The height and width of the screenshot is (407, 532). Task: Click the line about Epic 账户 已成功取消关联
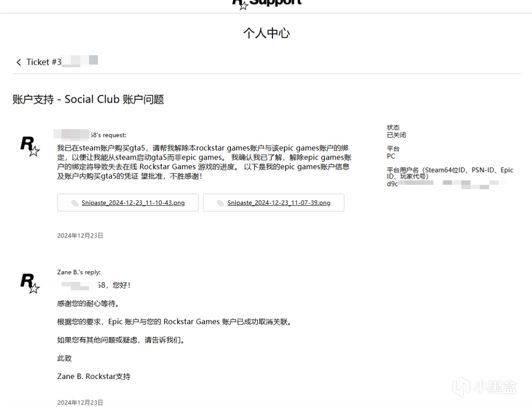(174, 322)
